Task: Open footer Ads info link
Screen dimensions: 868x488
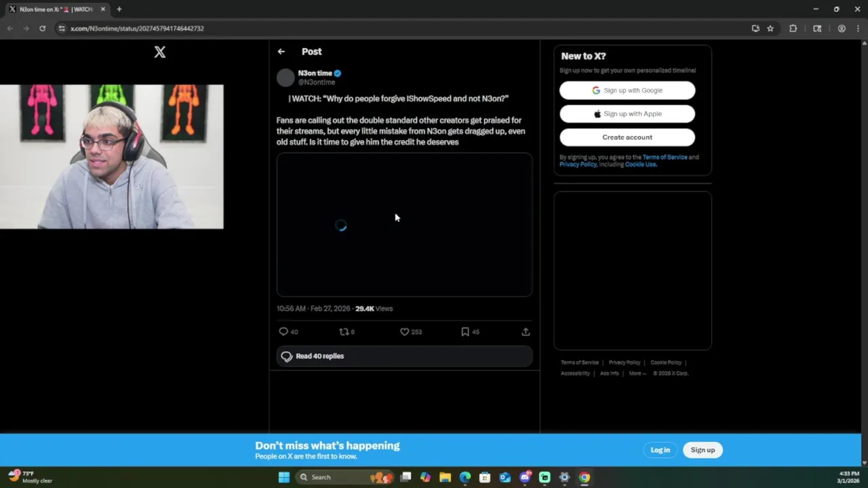Action: pyautogui.click(x=610, y=373)
